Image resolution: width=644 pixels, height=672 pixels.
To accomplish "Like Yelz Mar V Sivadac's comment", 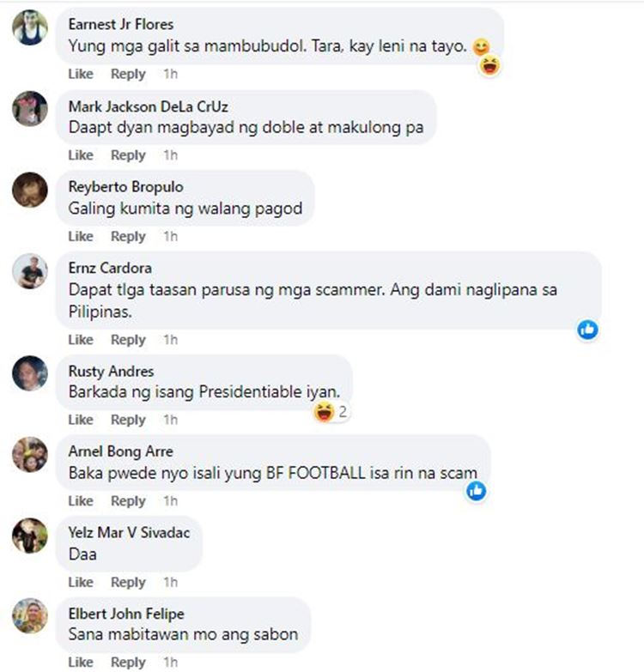I will click(x=81, y=583).
